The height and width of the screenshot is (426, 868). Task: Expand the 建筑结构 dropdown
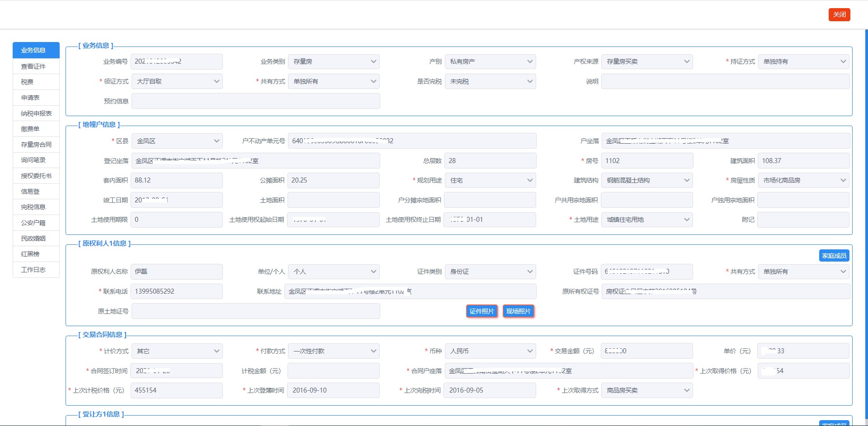[x=646, y=180]
